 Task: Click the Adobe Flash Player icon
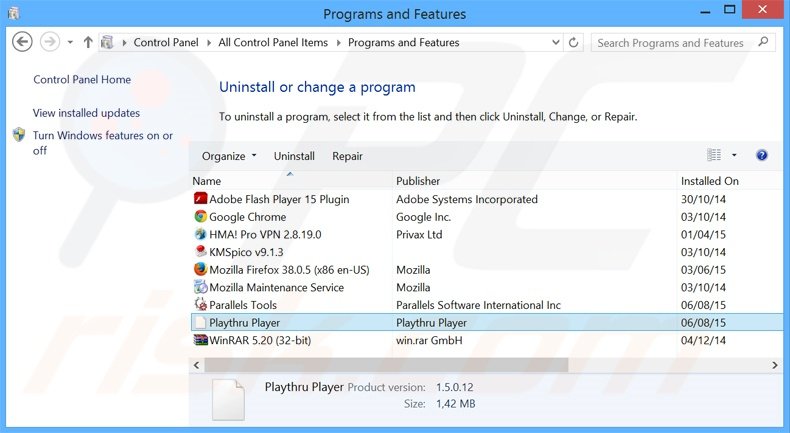pyautogui.click(x=200, y=199)
